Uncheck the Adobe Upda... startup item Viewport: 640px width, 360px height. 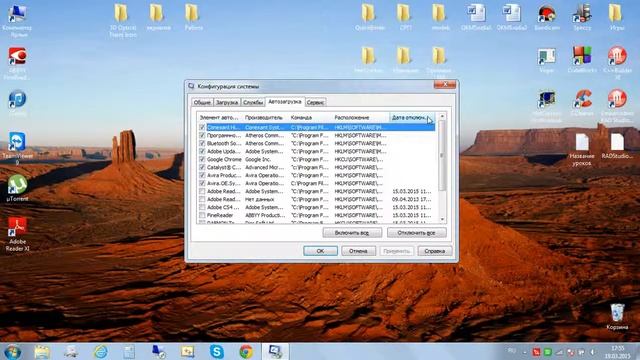(x=202, y=151)
